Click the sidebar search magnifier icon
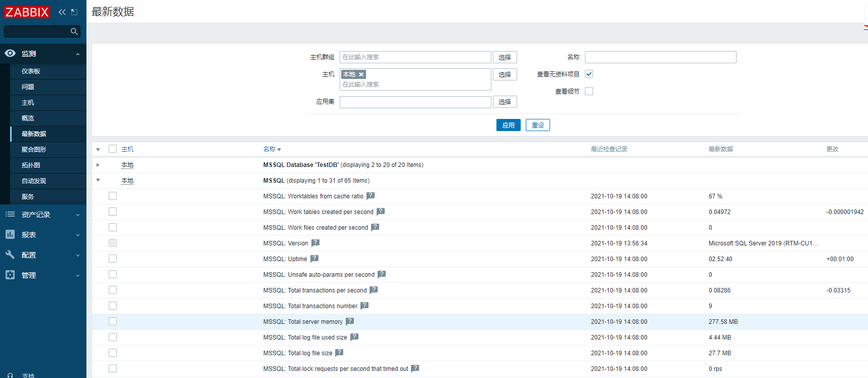Image resolution: width=868 pixels, height=378 pixels. pos(74,31)
